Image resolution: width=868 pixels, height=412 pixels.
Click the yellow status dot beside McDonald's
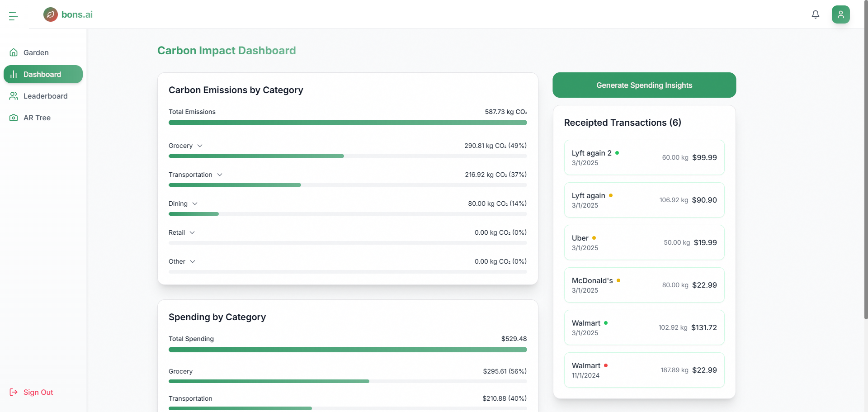pyautogui.click(x=618, y=280)
